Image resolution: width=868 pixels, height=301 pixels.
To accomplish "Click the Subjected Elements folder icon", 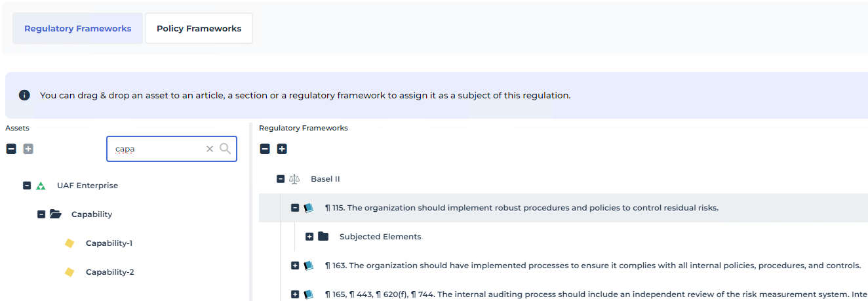I will [x=323, y=237].
